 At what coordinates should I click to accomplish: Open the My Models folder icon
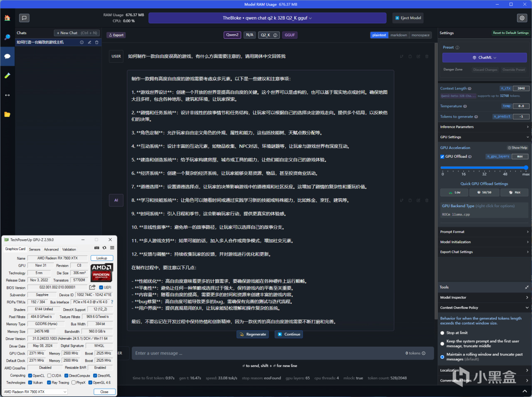(x=7, y=114)
